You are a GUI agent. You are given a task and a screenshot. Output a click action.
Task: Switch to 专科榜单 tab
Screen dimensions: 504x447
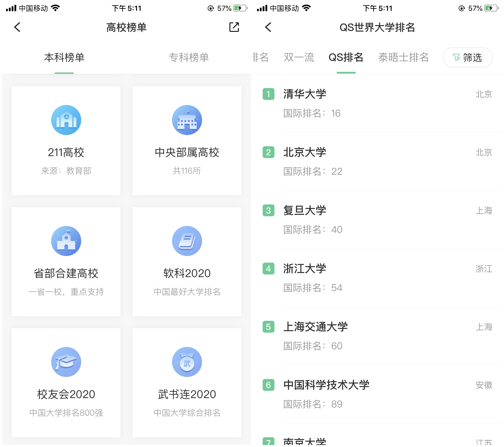click(x=189, y=57)
